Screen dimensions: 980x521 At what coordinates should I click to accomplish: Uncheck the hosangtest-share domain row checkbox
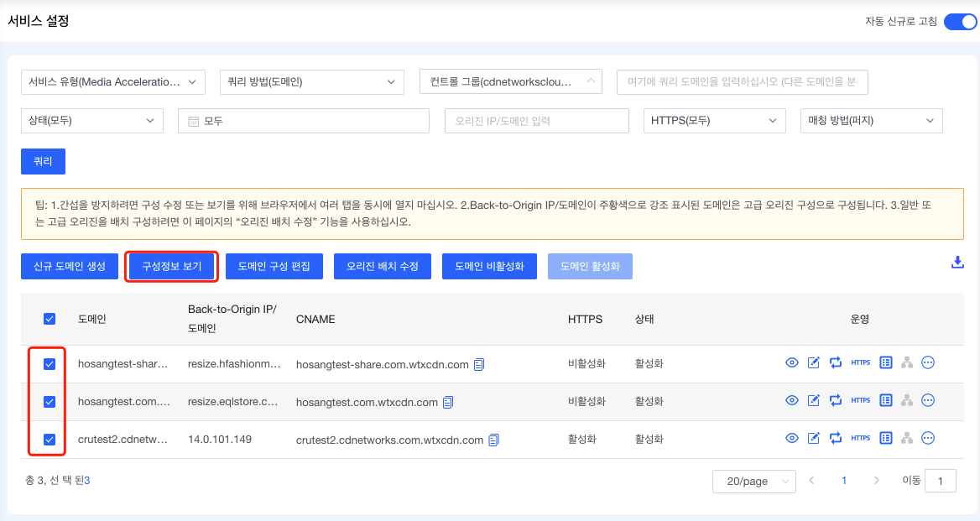(x=50, y=364)
